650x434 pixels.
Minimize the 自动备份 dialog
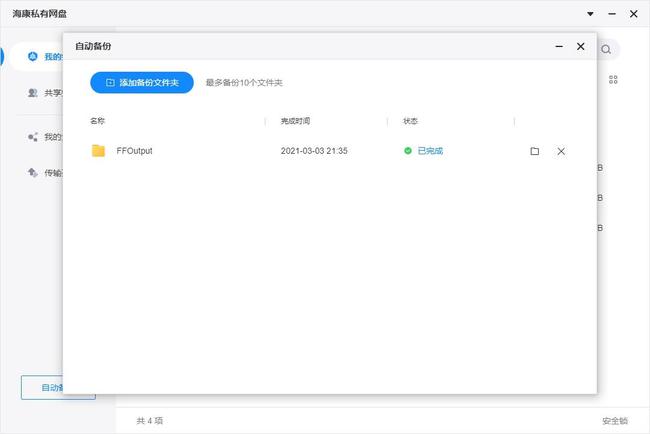pyautogui.click(x=559, y=46)
